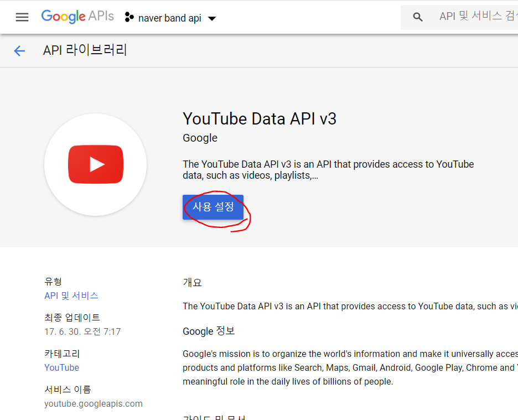
Task: Open the YouTube category link
Action: (62, 367)
